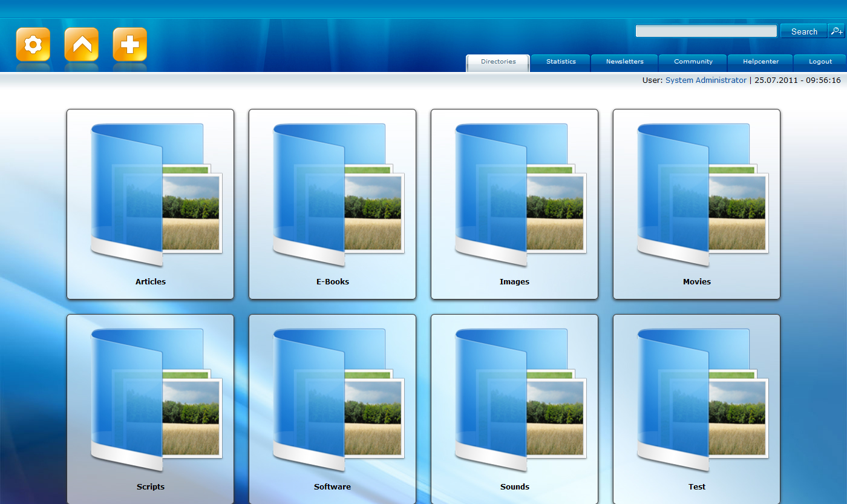Screen dimensions: 847x504
Task: Open the Helpcenter tab
Action: (x=760, y=63)
